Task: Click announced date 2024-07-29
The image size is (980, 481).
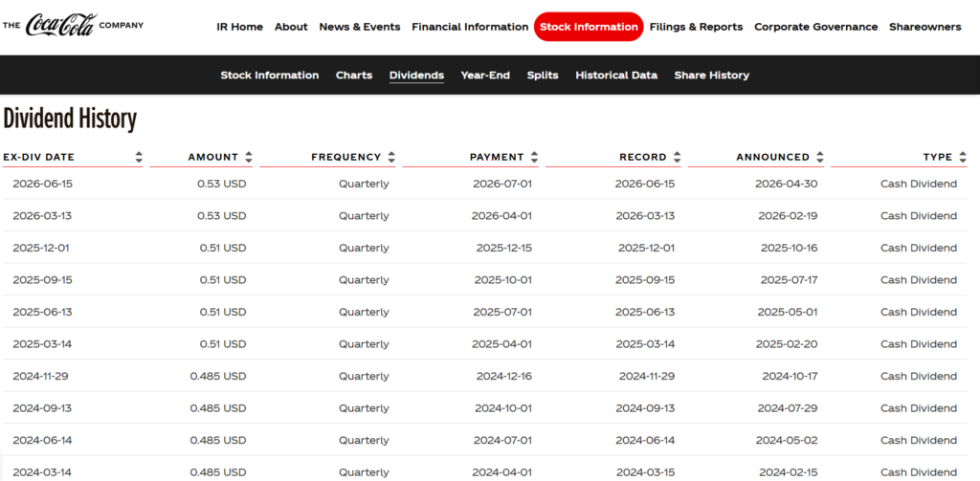Action: click(x=789, y=408)
